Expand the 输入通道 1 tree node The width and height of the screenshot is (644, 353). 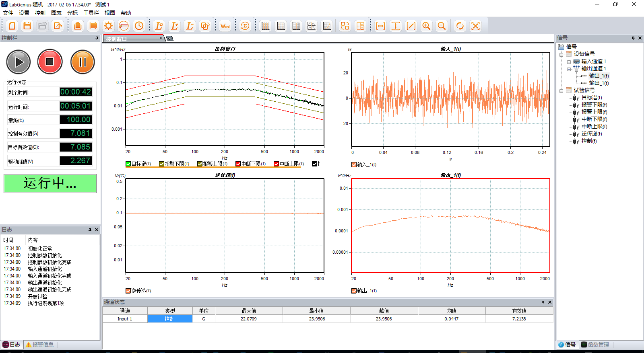569,62
